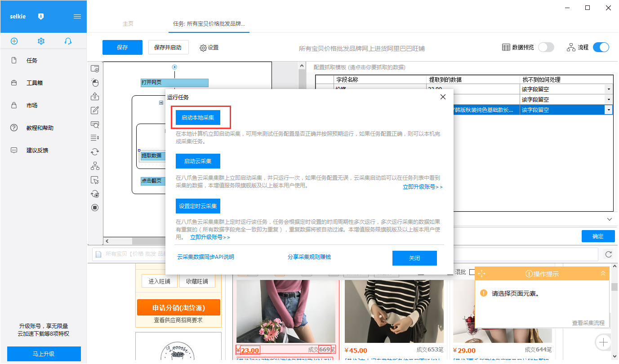Select the loop-stop tool icon

point(95,194)
